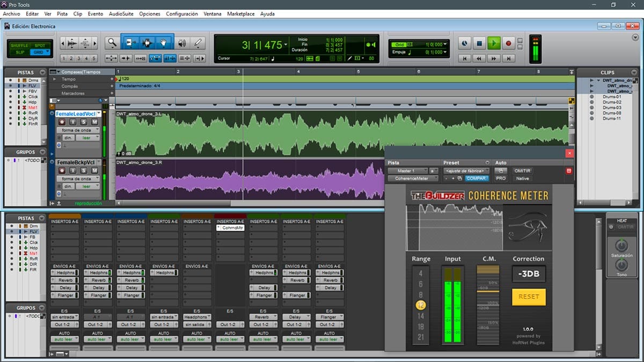The width and height of the screenshot is (644, 362).
Task: Click the horizontal audio zoom waveform icon
Action: (x=71, y=43)
